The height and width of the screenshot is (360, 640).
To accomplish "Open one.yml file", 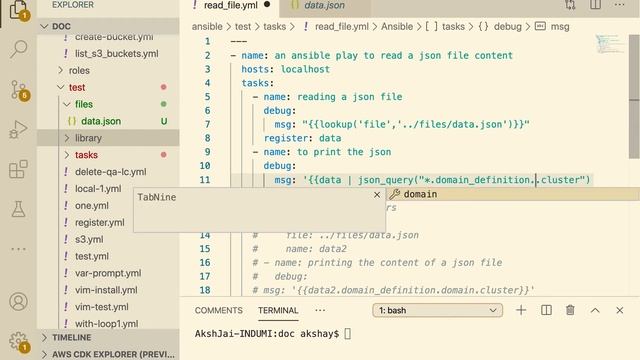I will click(x=91, y=206).
